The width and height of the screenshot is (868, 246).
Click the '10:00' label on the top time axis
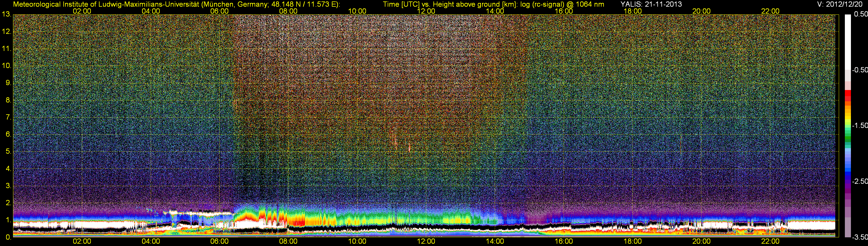(357, 11)
